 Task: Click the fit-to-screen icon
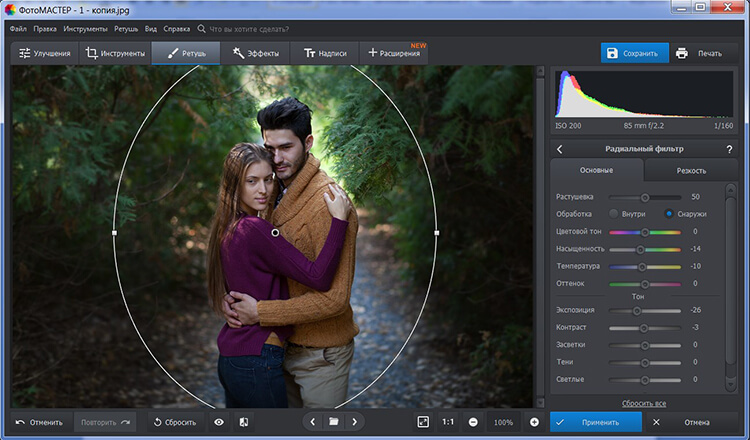[423, 422]
